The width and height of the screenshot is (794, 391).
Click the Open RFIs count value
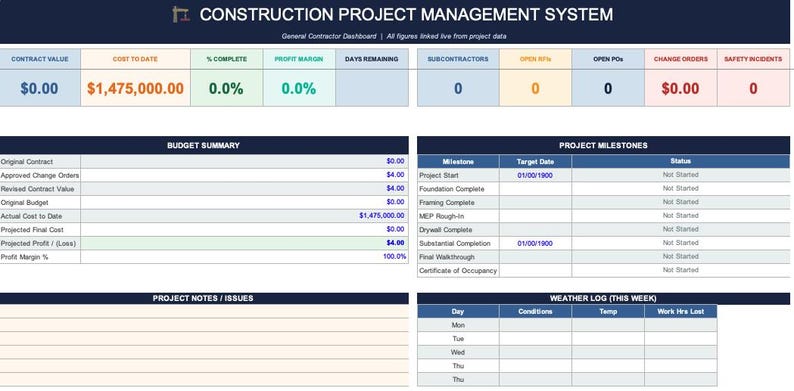click(535, 88)
